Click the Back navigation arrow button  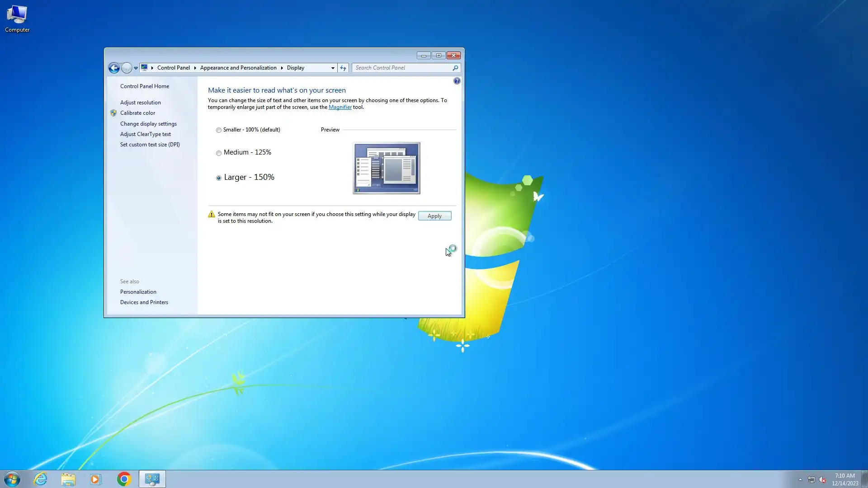click(x=114, y=68)
